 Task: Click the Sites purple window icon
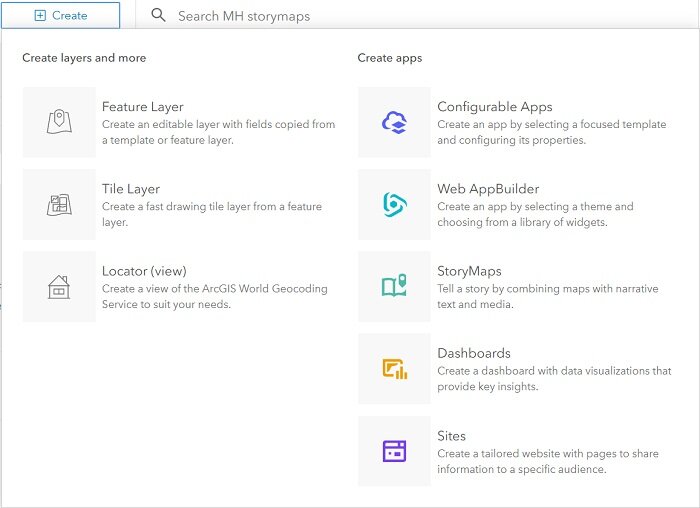[395, 451]
